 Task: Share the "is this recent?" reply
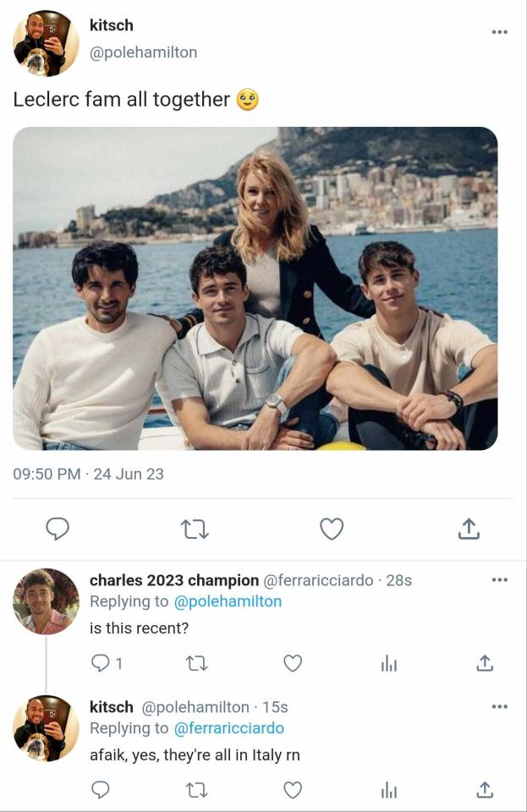click(485, 664)
